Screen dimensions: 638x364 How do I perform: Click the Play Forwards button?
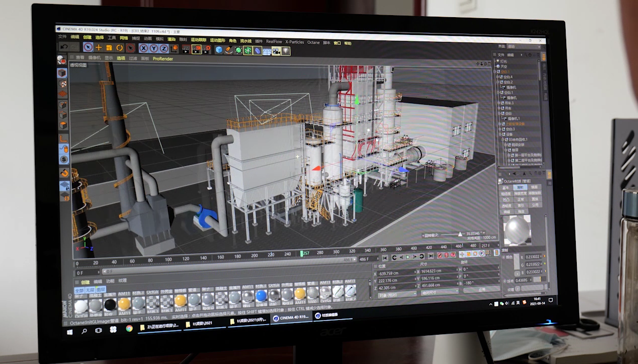click(x=408, y=257)
